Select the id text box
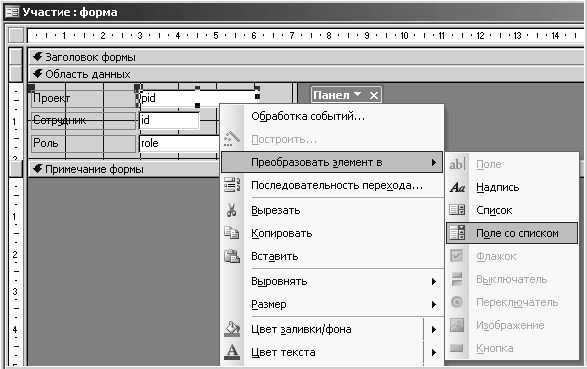This screenshot has width=587, height=369. pyautogui.click(x=169, y=120)
